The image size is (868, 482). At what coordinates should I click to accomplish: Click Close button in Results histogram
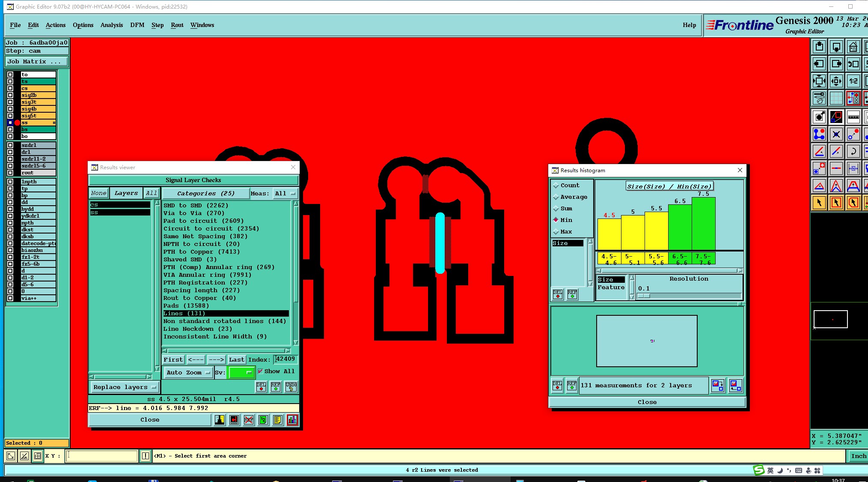click(x=647, y=402)
